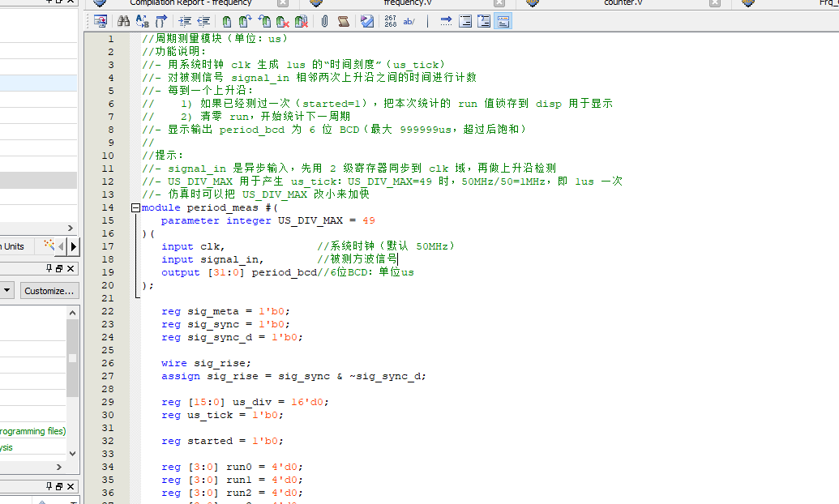The image size is (839, 504).
Task: Select the Units tab in the left panel
Action: tap(14, 246)
